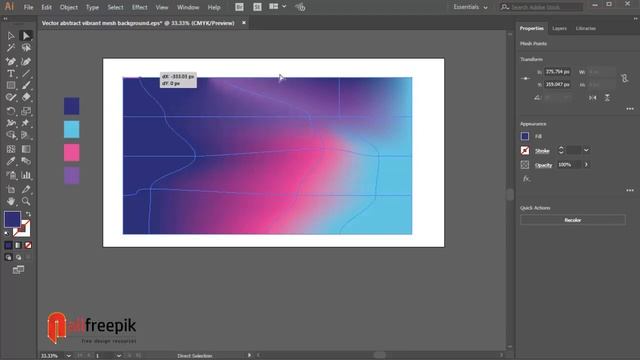Expand the status bar info arrow
Viewport: 640px width, 360px height.
click(249, 356)
